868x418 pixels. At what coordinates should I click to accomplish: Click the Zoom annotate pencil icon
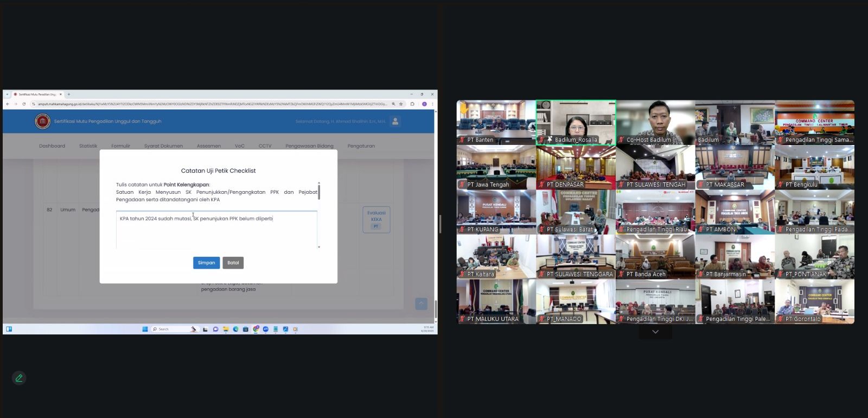coord(19,378)
